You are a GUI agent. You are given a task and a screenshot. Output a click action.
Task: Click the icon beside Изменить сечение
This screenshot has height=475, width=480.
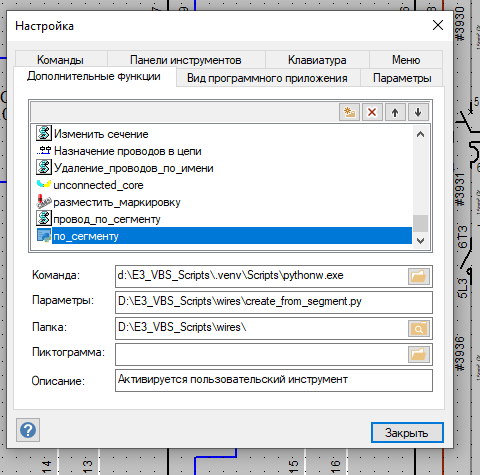tap(44, 133)
